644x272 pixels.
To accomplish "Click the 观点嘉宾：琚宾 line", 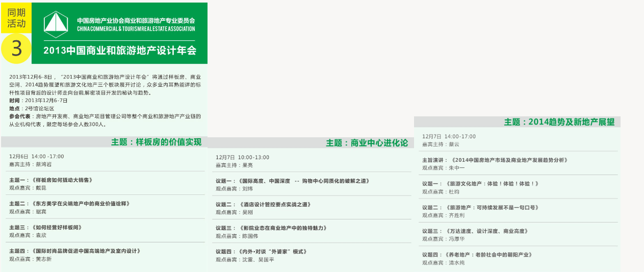I will point(28,211).
